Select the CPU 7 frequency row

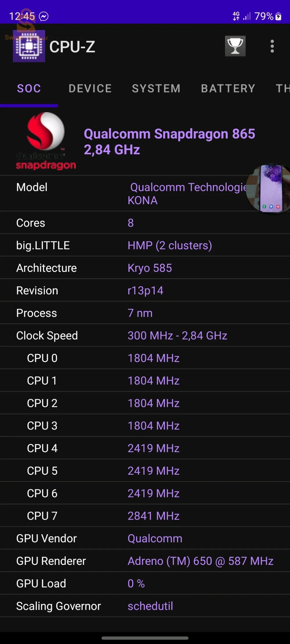point(145,516)
